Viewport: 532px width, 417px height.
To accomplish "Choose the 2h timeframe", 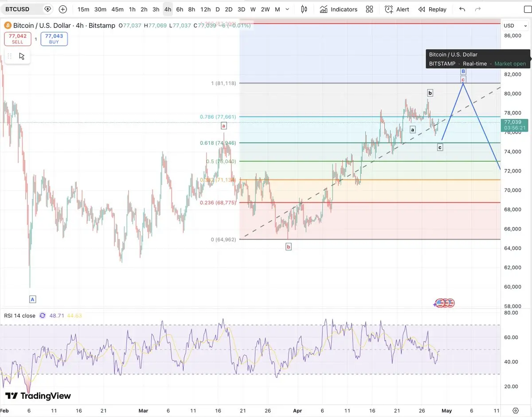I will 144,9.
